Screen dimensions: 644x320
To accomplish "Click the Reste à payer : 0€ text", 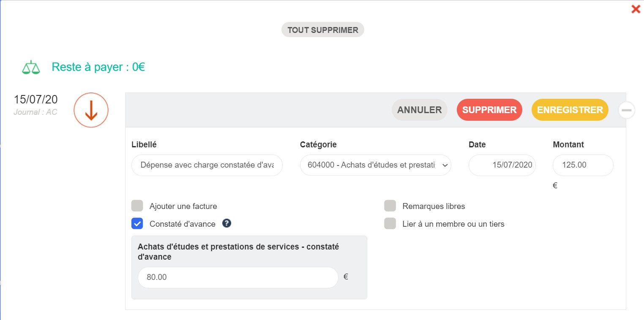I will 98,67.
